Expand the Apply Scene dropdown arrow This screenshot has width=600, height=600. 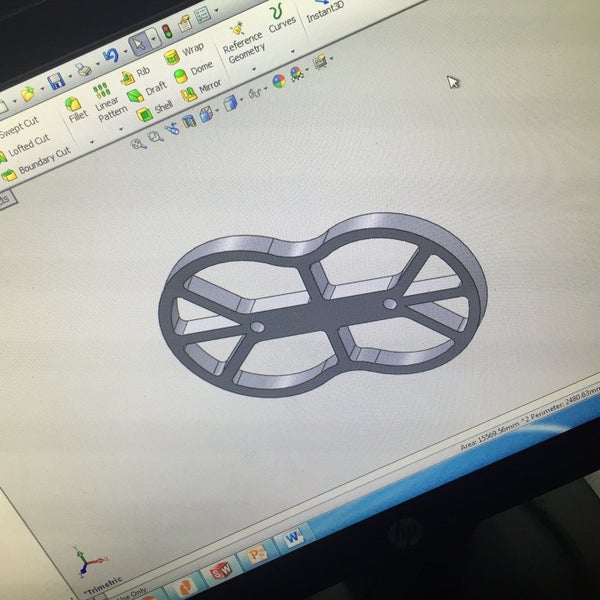(x=307, y=69)
